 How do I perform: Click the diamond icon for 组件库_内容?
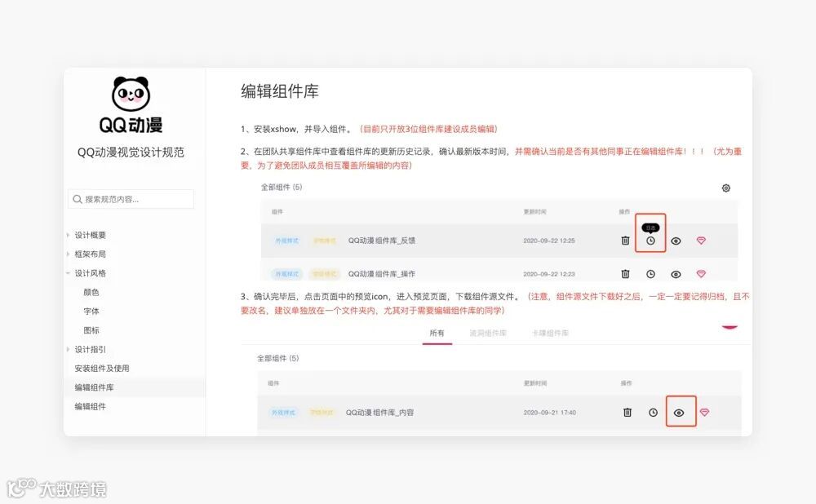(x=704, y=412)
